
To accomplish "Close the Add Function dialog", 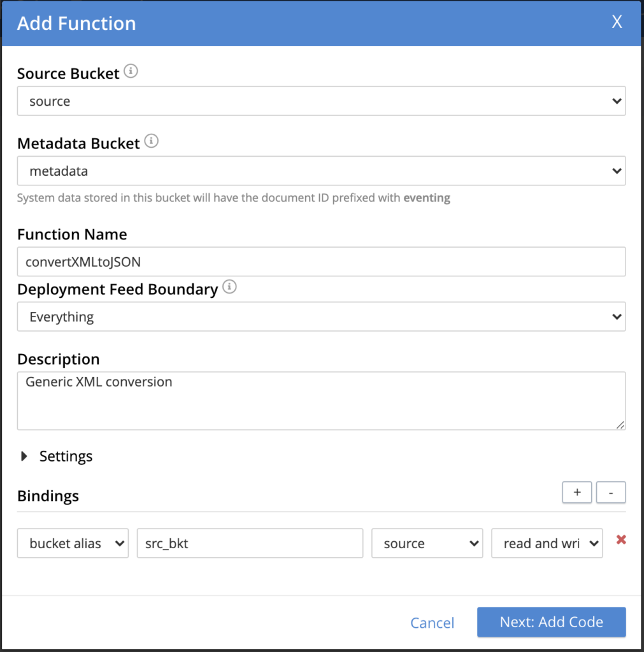I will pos(617,22).
